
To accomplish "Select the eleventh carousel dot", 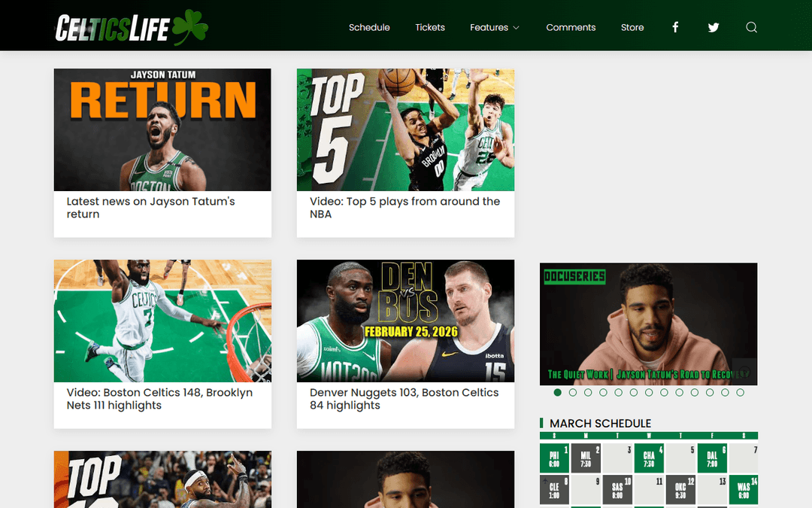I will pyautogui.click(x=710, y=392).
